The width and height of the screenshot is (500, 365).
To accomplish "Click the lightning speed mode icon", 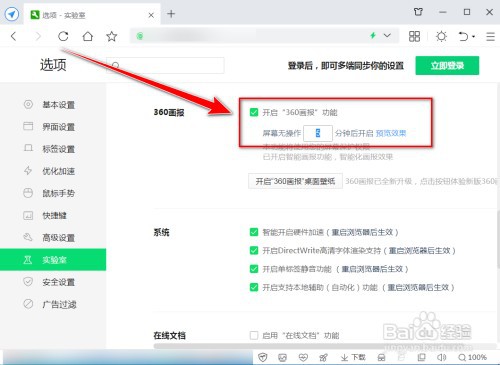I will coord(373,35).
